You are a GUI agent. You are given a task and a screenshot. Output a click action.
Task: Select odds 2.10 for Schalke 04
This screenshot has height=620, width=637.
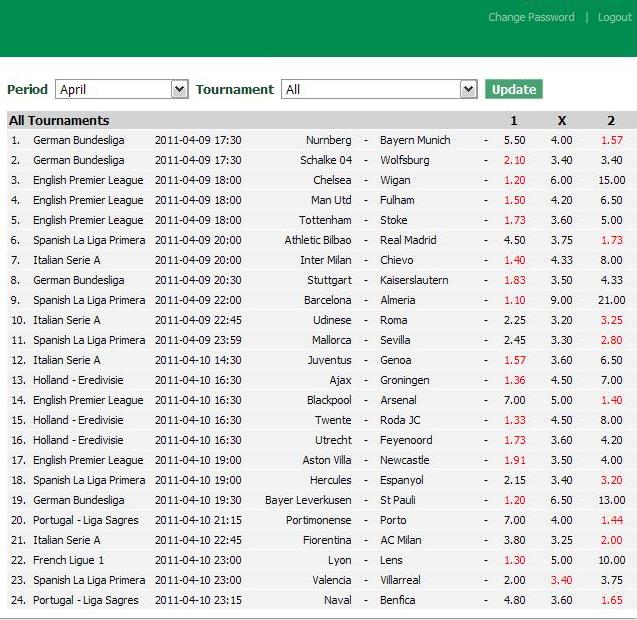pos(514,160)
